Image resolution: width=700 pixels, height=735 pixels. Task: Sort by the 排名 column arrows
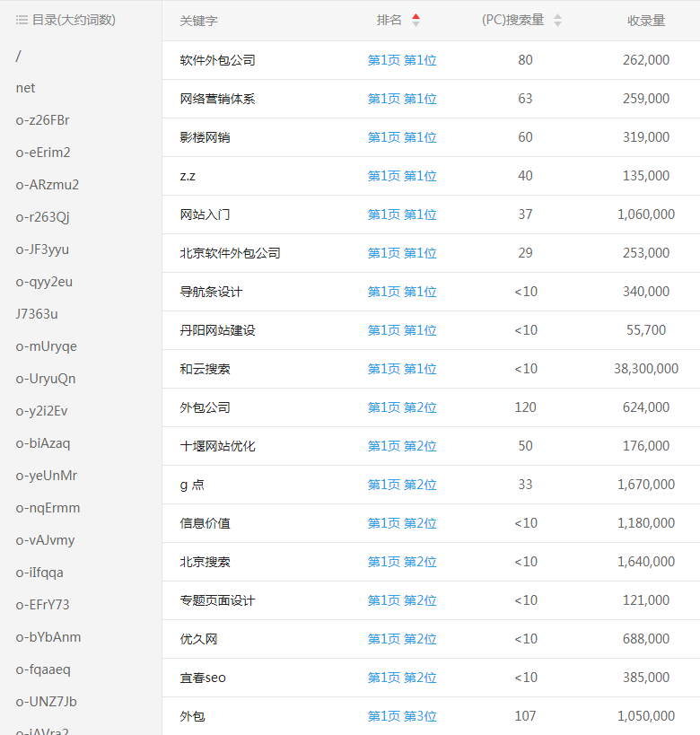tap(416, 20)
